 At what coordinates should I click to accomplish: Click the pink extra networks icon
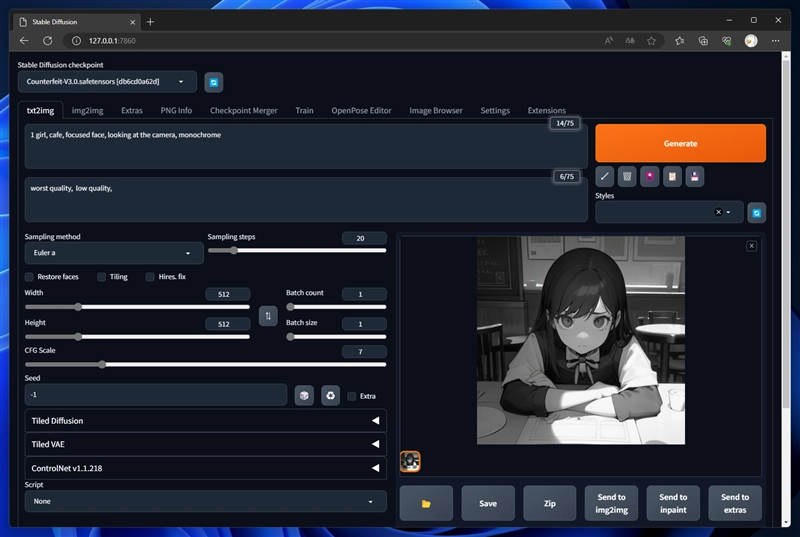(x=649, y=176)
